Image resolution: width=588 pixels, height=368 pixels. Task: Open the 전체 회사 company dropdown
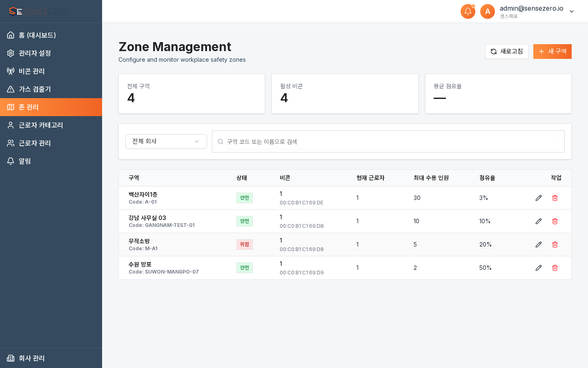coord(166,141)
